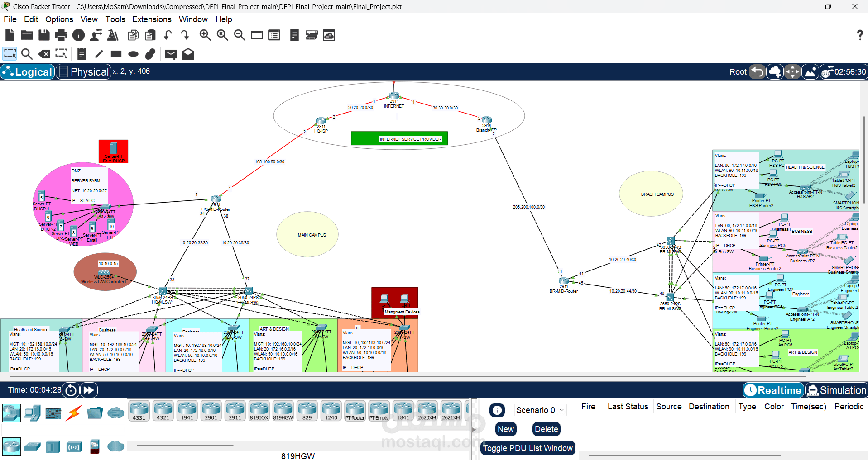Enable Realtime mode
The width and height of the screenshot is (868, 460).
tap(773, 390)
